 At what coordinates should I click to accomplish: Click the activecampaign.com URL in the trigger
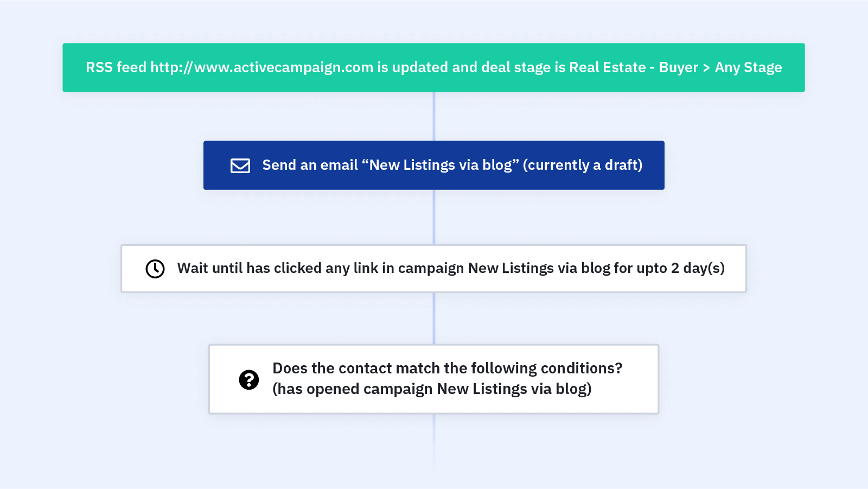click(262, 67)
